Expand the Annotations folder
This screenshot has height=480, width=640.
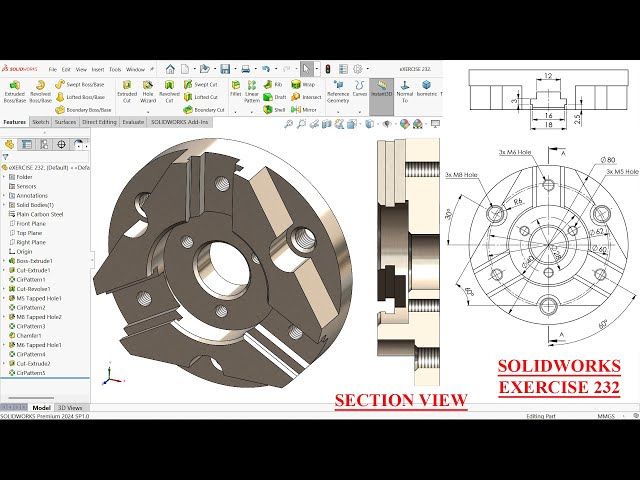pos(4,196)
